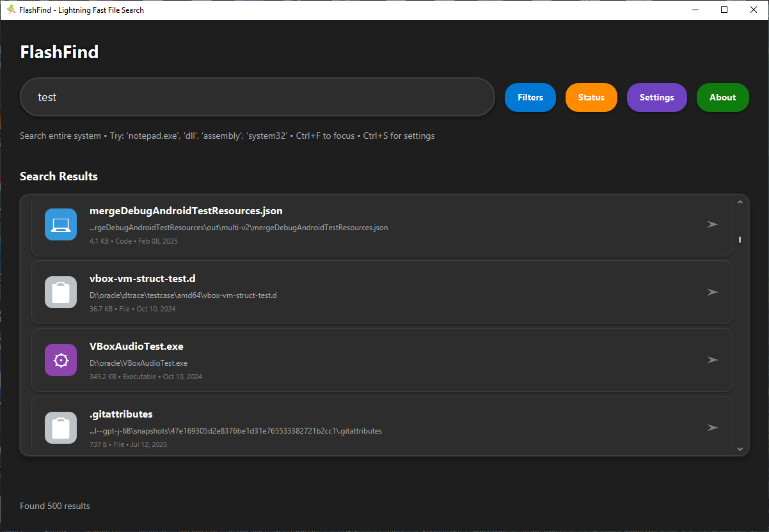The height and width of the screenshot is (532, 769).
Task: Click '4.1 KB • Code • Feb 08, 2025' details
Action: click(134, 241)
